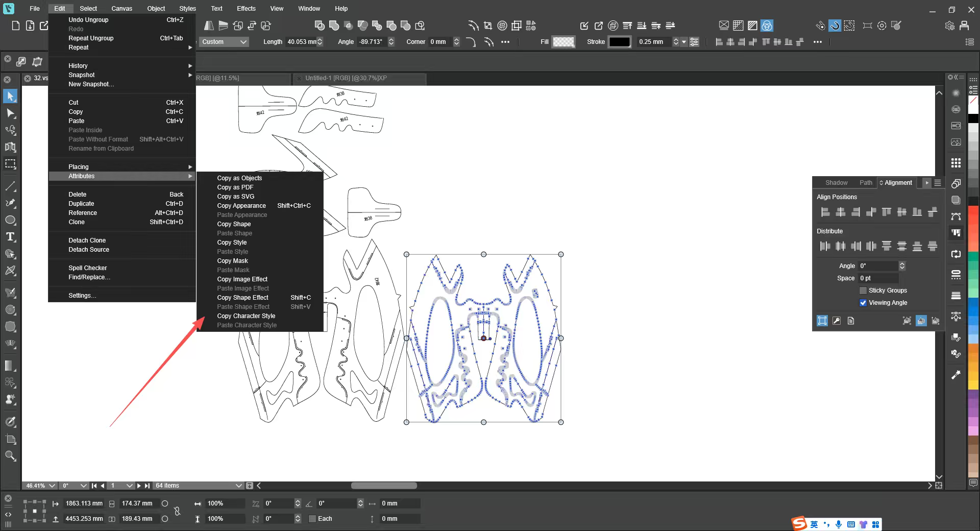The height and width of the screenshot is (531, 980).
Task: Enable the Sticky Groups checkbox
Action: 863,291
